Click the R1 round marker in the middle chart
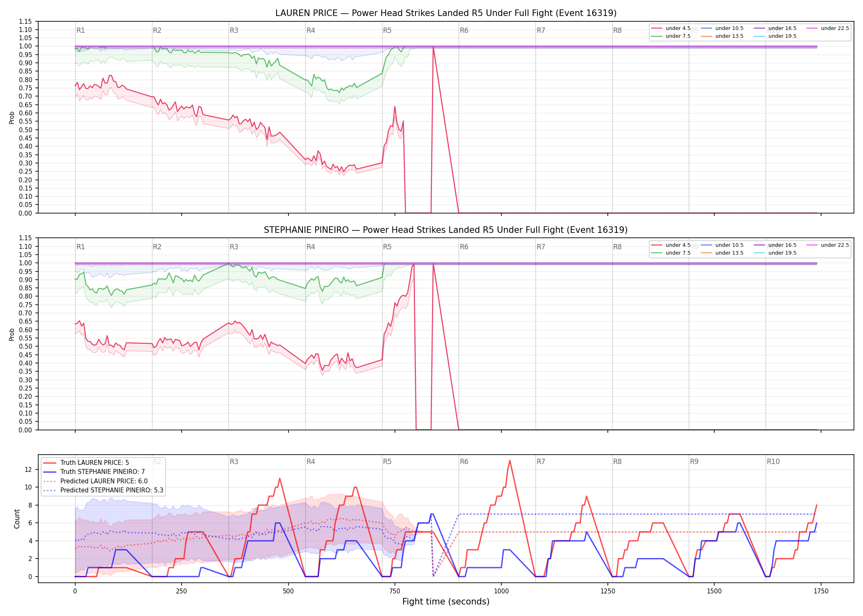863x616 pixels. tap(81, 247)
